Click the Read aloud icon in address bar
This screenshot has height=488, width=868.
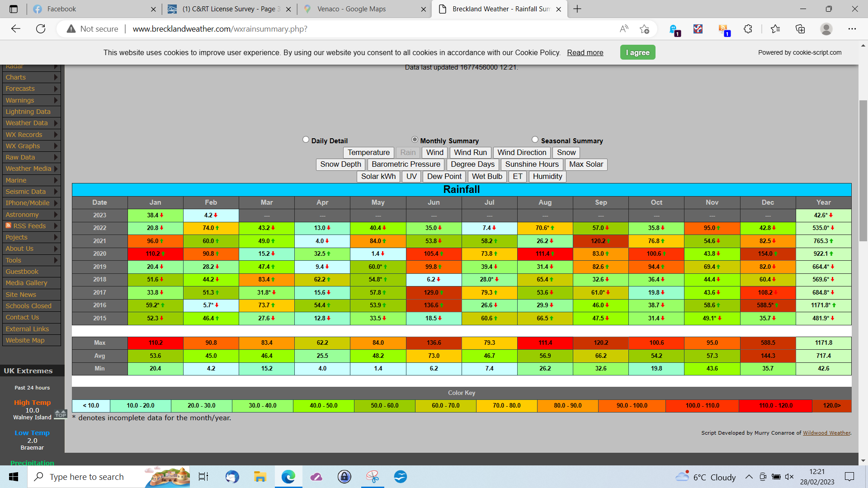624,29
